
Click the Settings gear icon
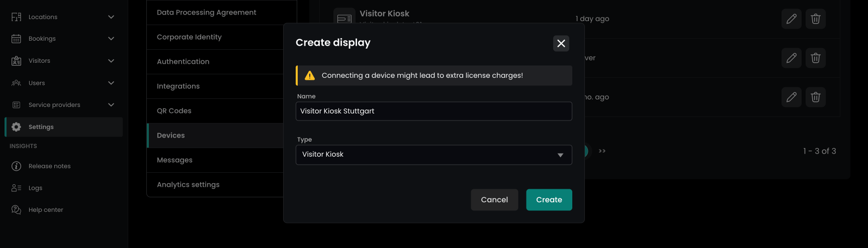coord(16,127)
